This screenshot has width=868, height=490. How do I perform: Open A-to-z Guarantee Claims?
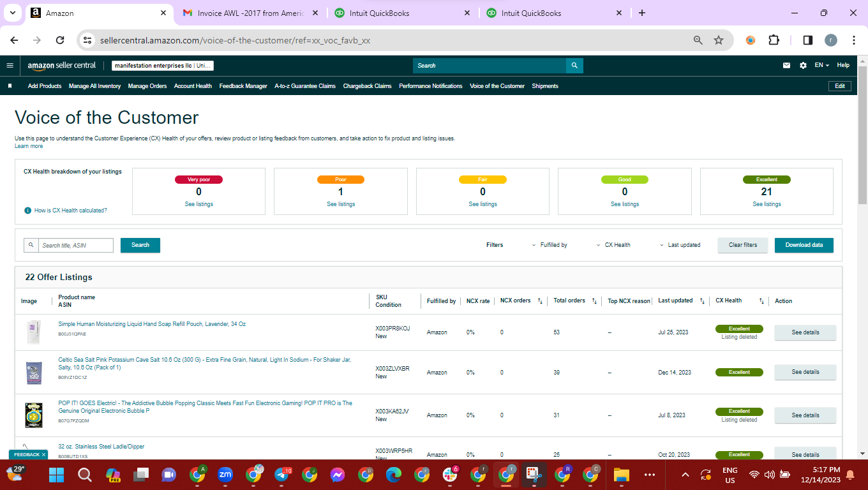coord(305,86)
